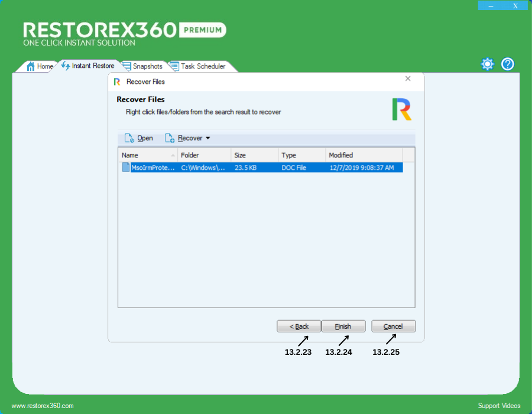Screen dimensions: 532x414
Task: Sort by Modified column header
Action: click(364, 155)
